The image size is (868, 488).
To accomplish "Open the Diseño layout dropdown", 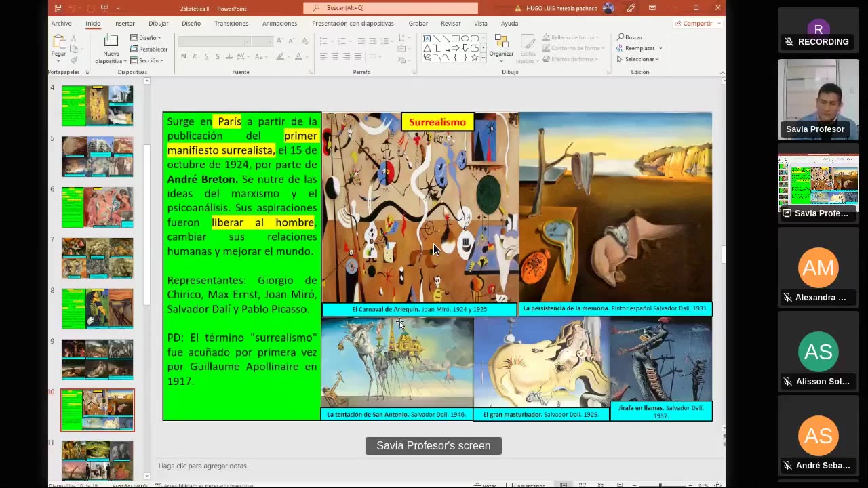I will 146,38.
